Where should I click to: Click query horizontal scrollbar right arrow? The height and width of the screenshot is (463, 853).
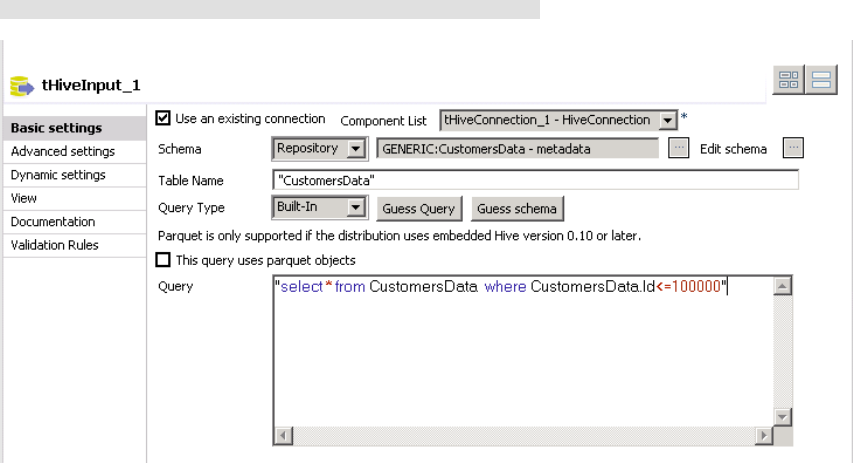tap(764, 435)
